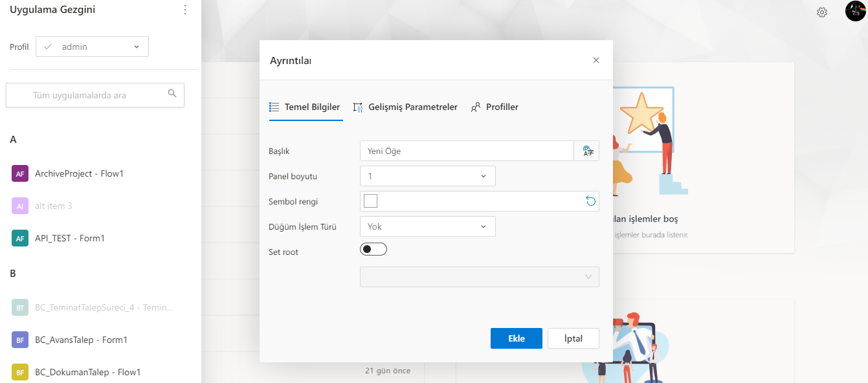Click the BC_TeminatTalepSureci_4 BT icon
Viewport: 868px width, 383px height.
coord(20,307)
